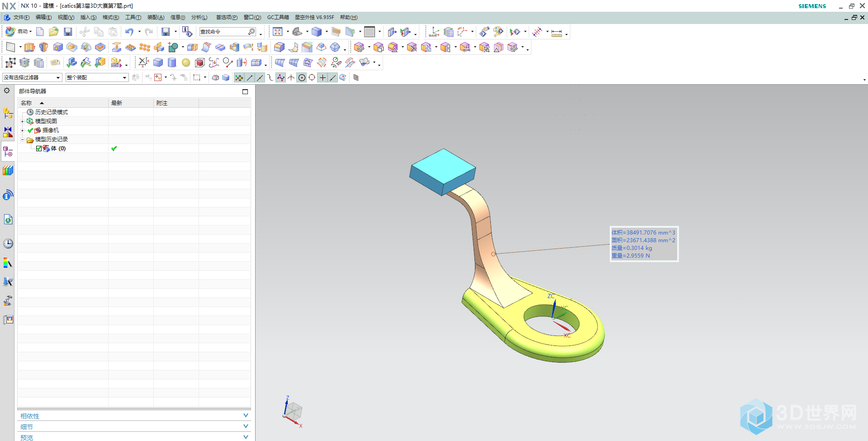Open navigator settings gear icon

point(7,91)
